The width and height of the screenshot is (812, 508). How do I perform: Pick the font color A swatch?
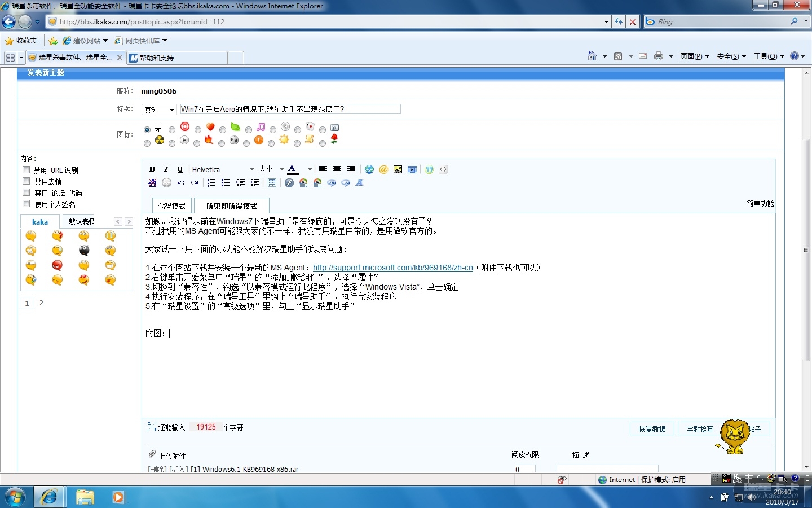click(x=293, y=169)
